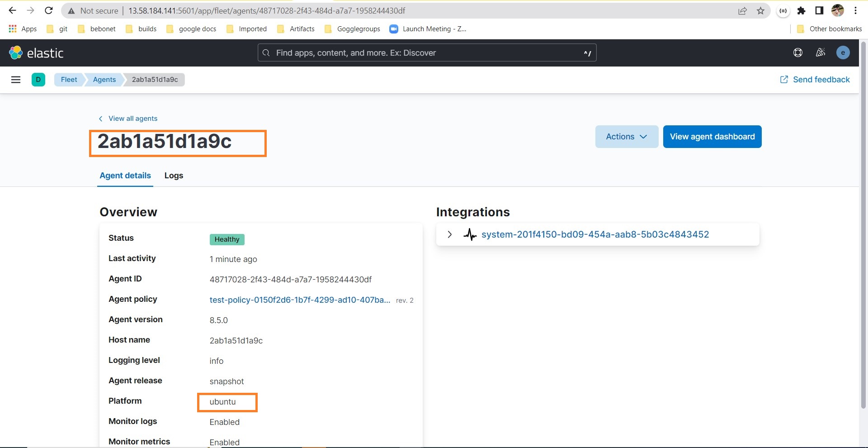Click the View agent dashboard button
Viewport: 868px width, 448px height.
(712, 136)
